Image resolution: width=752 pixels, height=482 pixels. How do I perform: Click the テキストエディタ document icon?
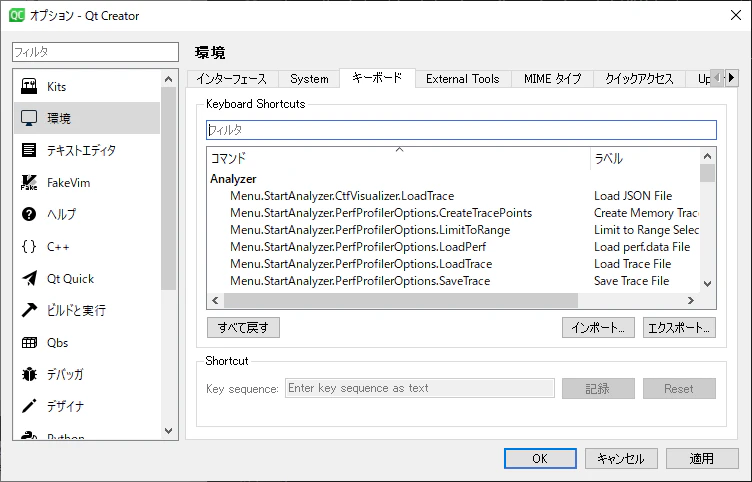pyautogui.click(x=29, y=150)
